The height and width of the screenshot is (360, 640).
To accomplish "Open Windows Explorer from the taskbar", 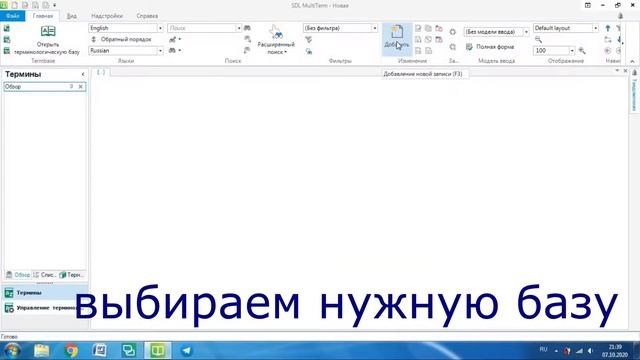I will click(x=42, y=351).
